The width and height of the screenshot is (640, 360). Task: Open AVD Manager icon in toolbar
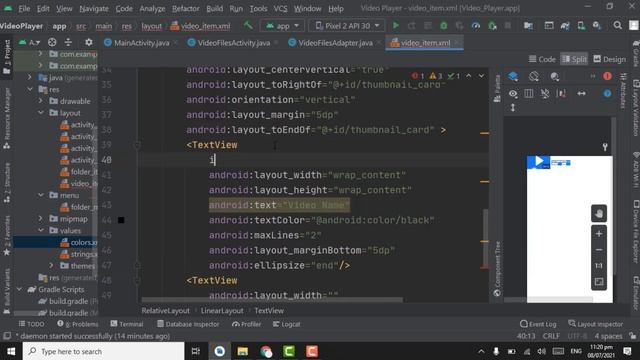click(x=581, y=25)
